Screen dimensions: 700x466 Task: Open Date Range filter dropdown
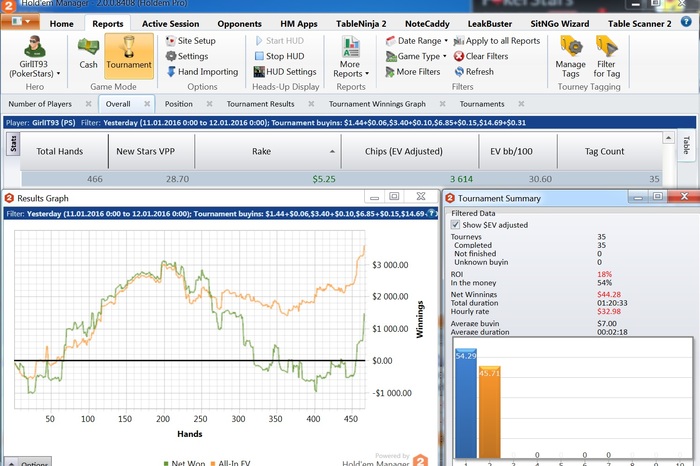(417, 41)
